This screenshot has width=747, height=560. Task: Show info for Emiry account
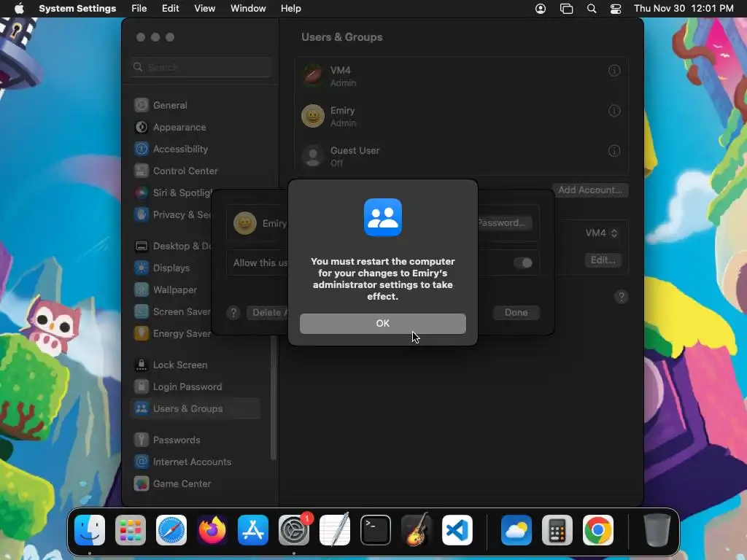(x=614, y=111)
